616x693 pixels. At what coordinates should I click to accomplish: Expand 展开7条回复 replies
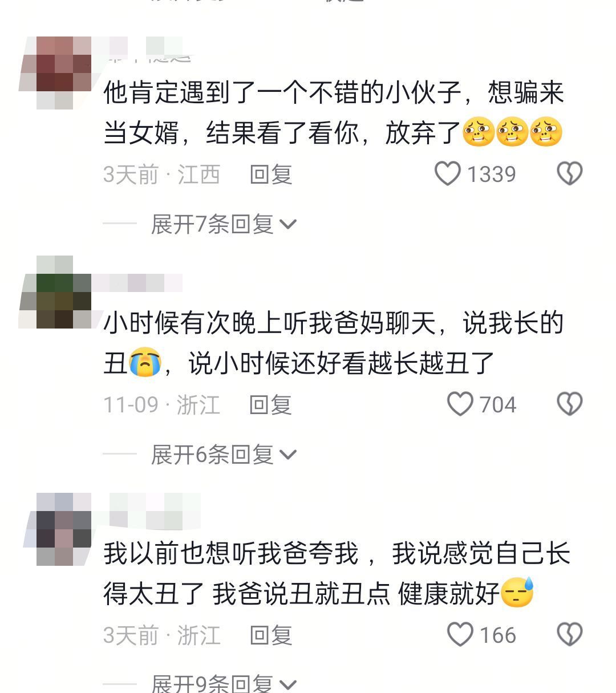[x=224, y=224]
